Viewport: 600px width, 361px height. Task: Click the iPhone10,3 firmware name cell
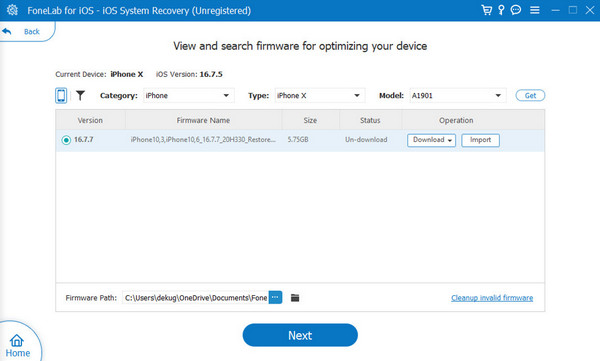click(x=203, y=140)
